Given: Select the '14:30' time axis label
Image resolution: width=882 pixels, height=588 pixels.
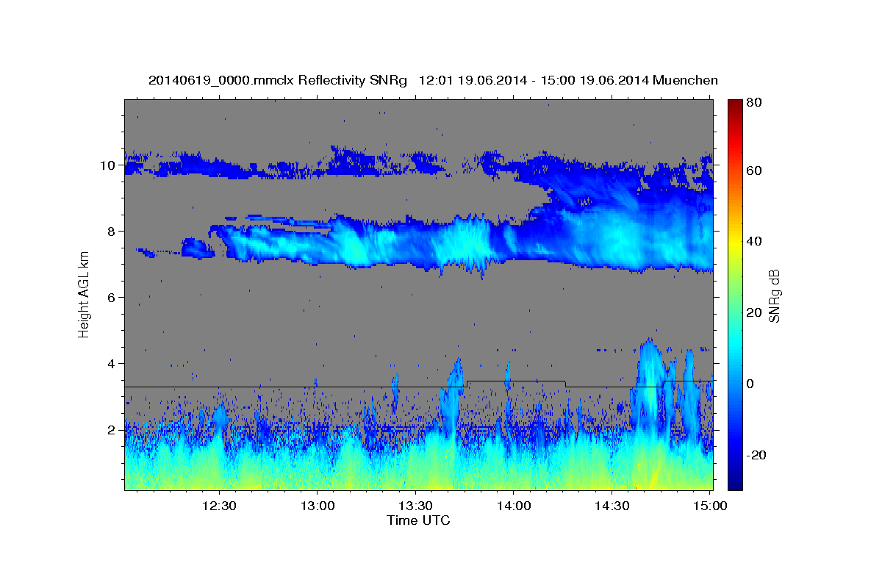Looking at the screenshot, I should click(x=612, y=506).
